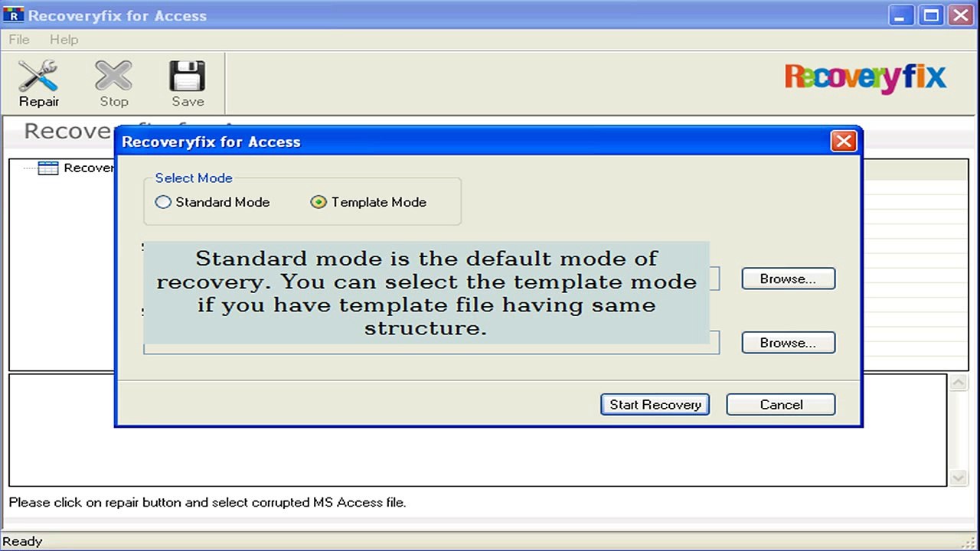Open the Help menu
The height and width of the screenshot is (551, 980).
tap(64, 39)
